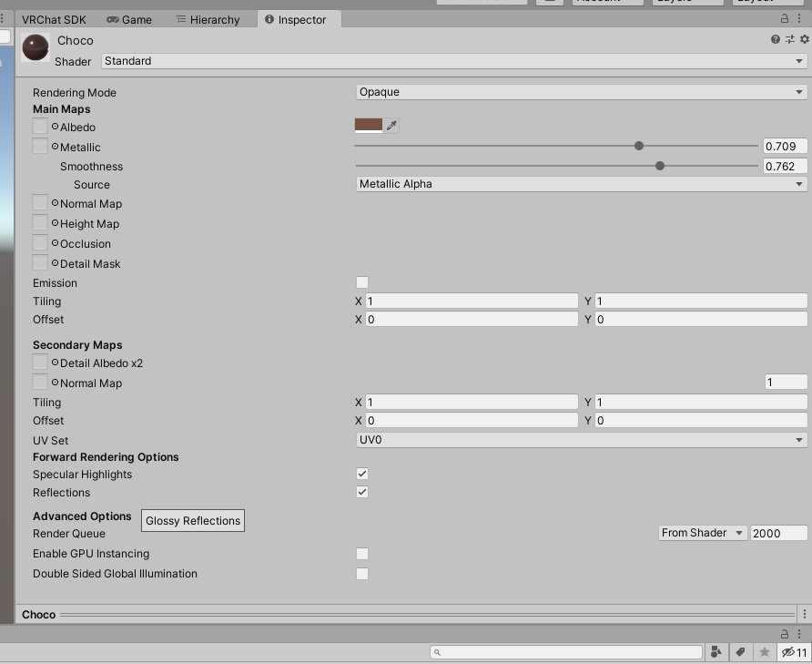Click the Albedo texture picker circle
This screenshot has height=664, width=812.
[x=55, y=127]
